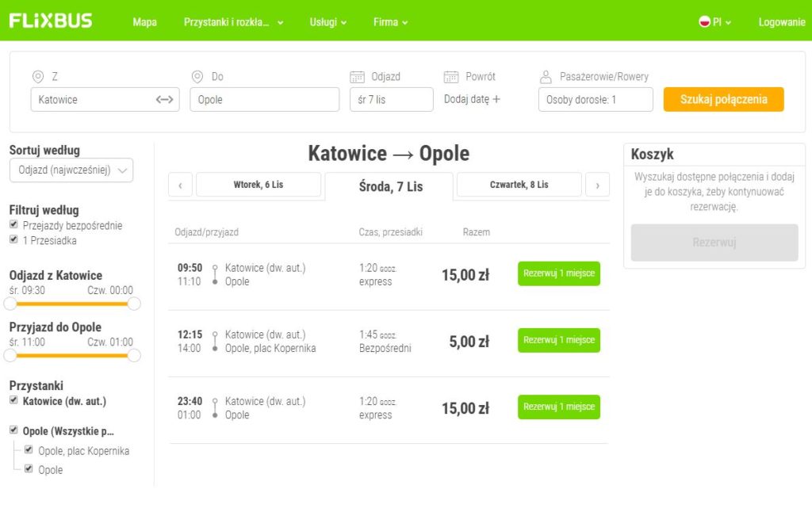Viewport: 812px width, 516px height.
Task: Uncheck 1 Przesiadka filter
Action: [14, 239]
